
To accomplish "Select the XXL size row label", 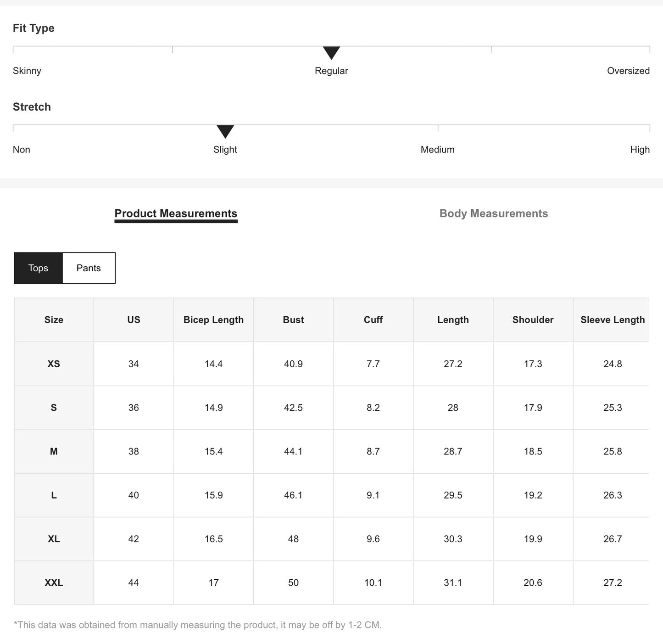I will coord(54,582).
